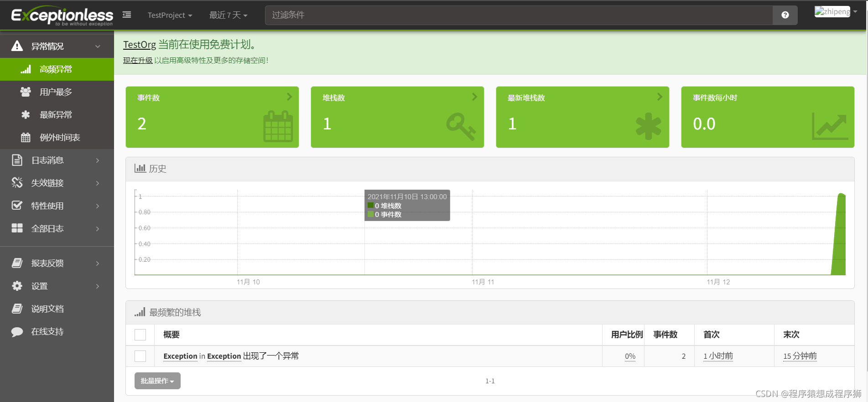Open the 最近 7 天 time range dropdown
Image resolution: width=868 pixels, height=402 pixels.
228,15
